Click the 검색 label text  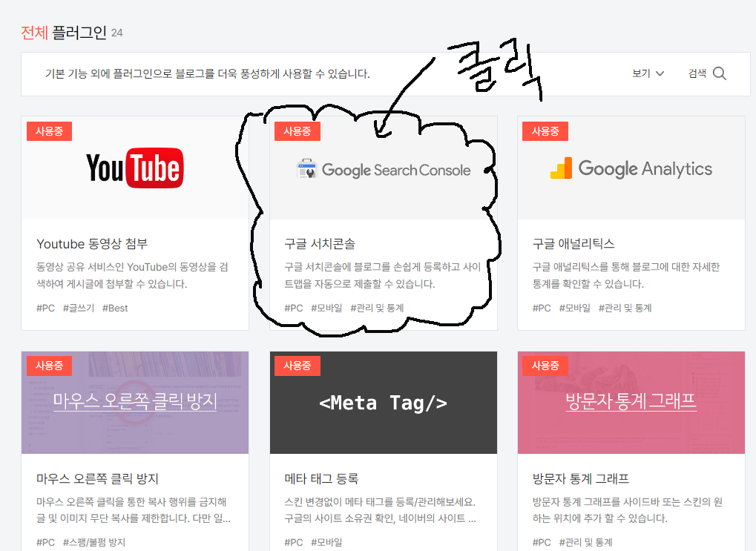(697, 73)
